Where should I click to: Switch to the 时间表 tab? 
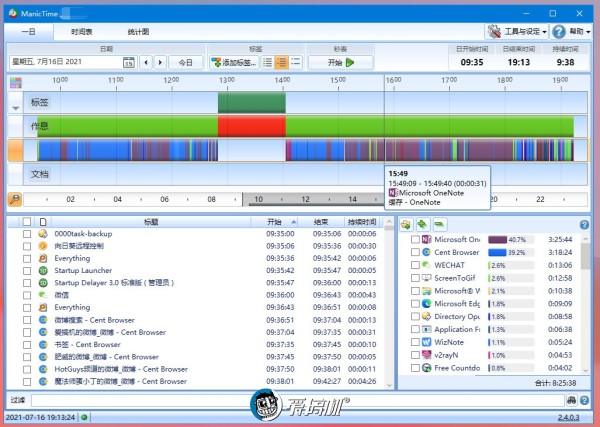pos(82,32)
